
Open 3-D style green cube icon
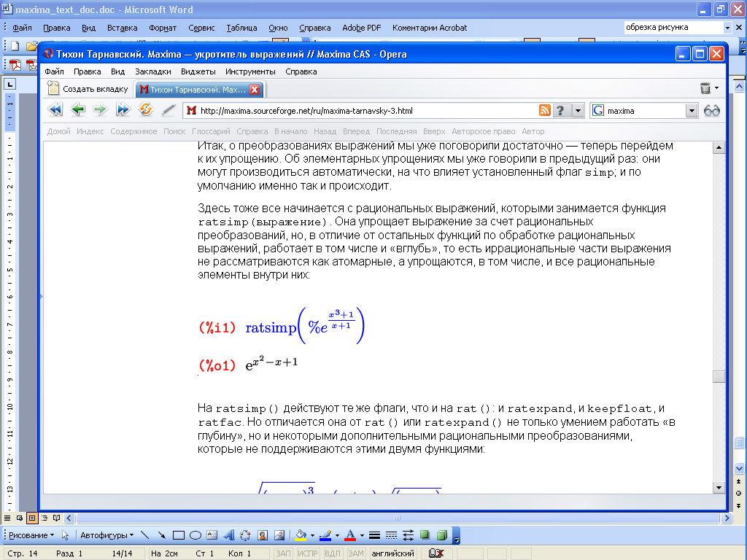tap(441, 535)
